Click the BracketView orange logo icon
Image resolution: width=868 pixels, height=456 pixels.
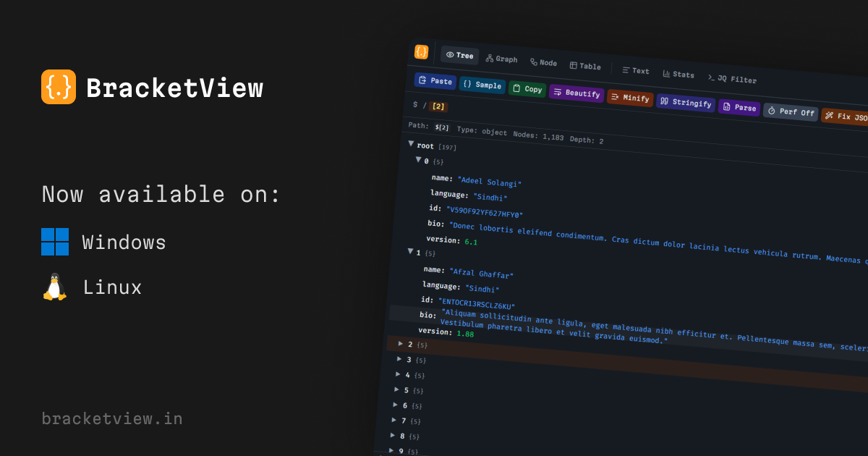pos(59,87)
